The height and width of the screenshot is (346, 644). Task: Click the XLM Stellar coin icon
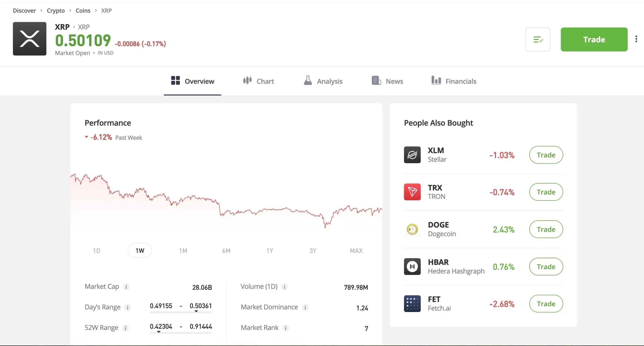pos(412,154)
